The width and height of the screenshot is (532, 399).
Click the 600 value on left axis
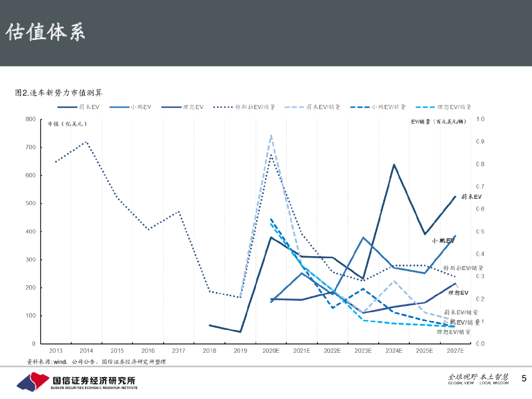click(31, 176)
